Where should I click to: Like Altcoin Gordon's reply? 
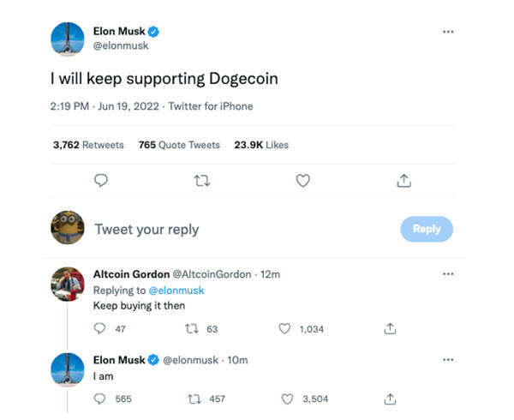point(286,328)
